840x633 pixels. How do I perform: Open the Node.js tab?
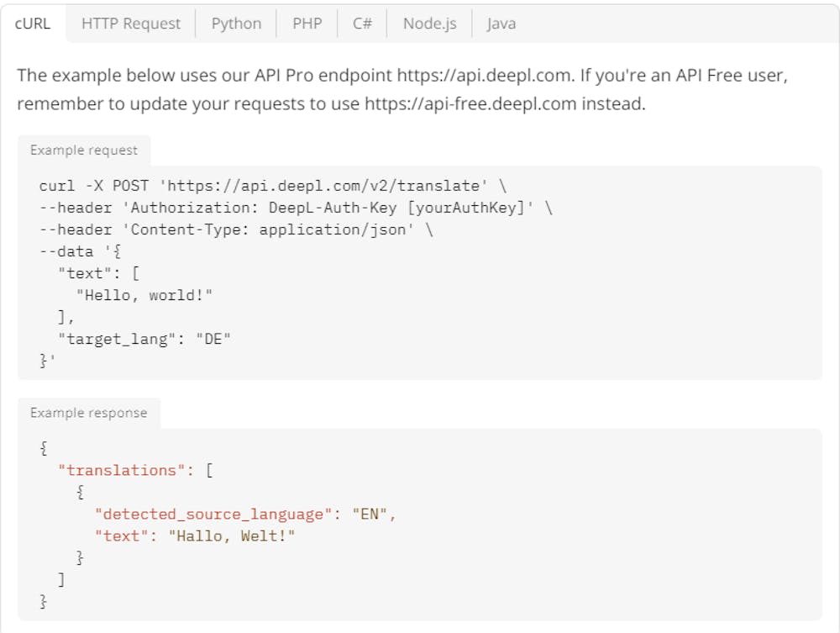(429, 24)
